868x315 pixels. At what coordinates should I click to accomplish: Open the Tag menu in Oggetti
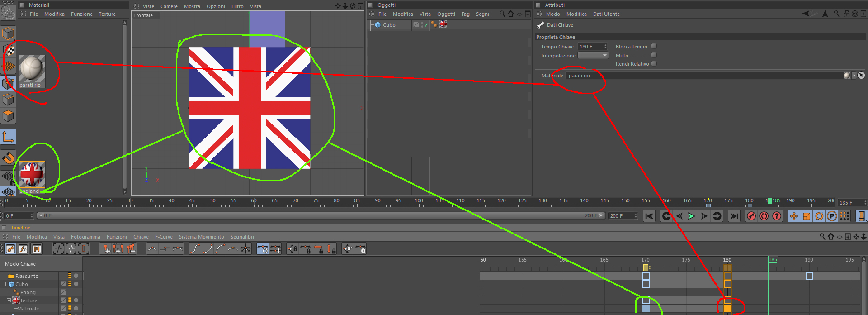point(465,14)
